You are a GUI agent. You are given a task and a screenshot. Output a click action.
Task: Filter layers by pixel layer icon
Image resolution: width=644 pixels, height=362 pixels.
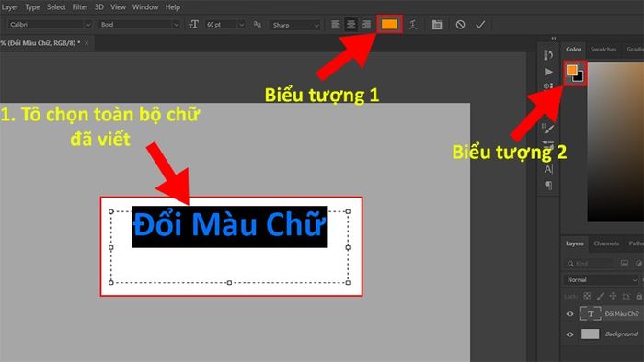625,263
